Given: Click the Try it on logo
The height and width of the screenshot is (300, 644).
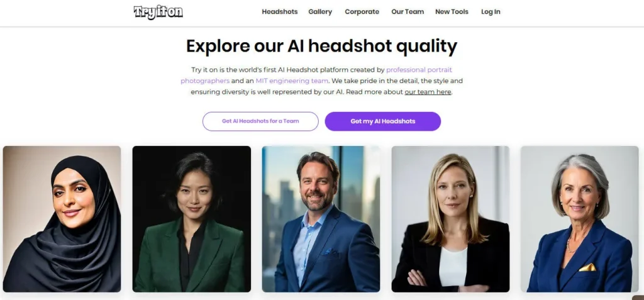Looking at the screenshot, I should 158,12.
